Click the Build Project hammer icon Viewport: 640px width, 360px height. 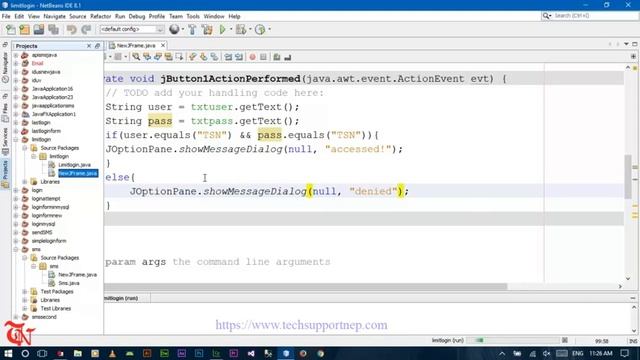pos(192,29)
